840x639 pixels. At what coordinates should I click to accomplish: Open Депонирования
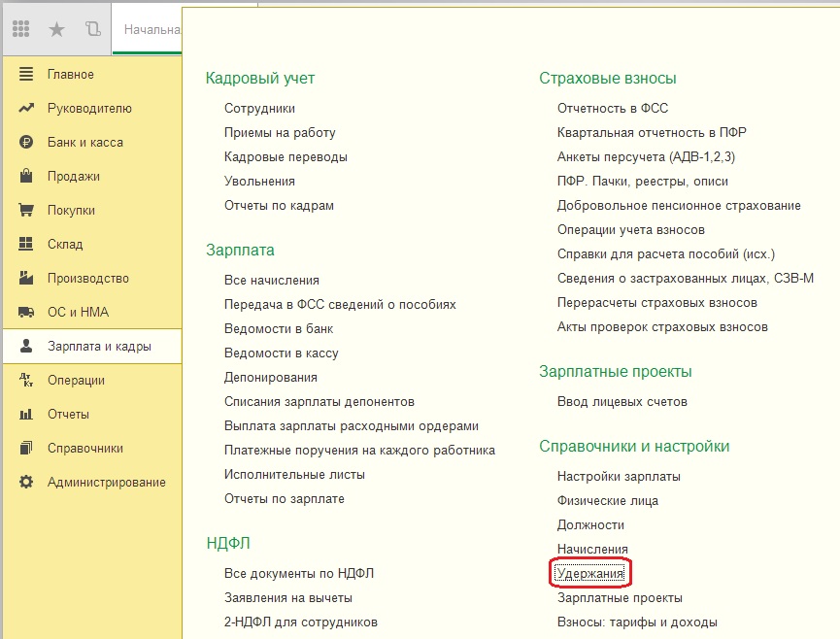click(271, 378)
